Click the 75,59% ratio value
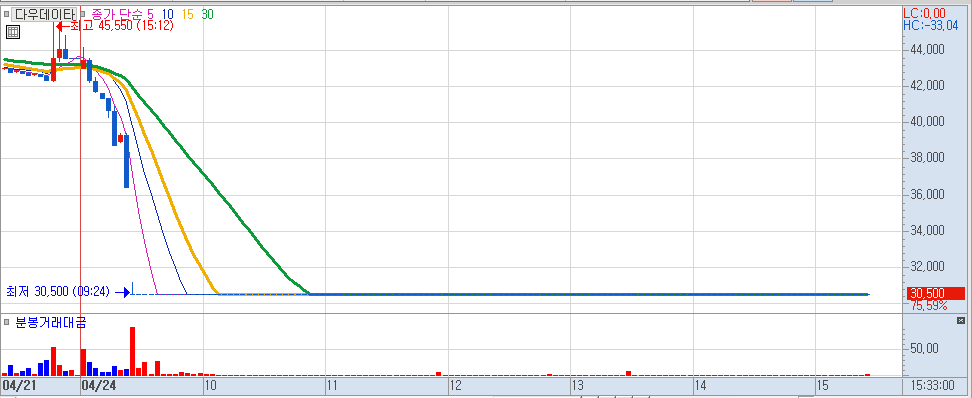Viewport: 972px width, 398px height. [x=928, y=305]
